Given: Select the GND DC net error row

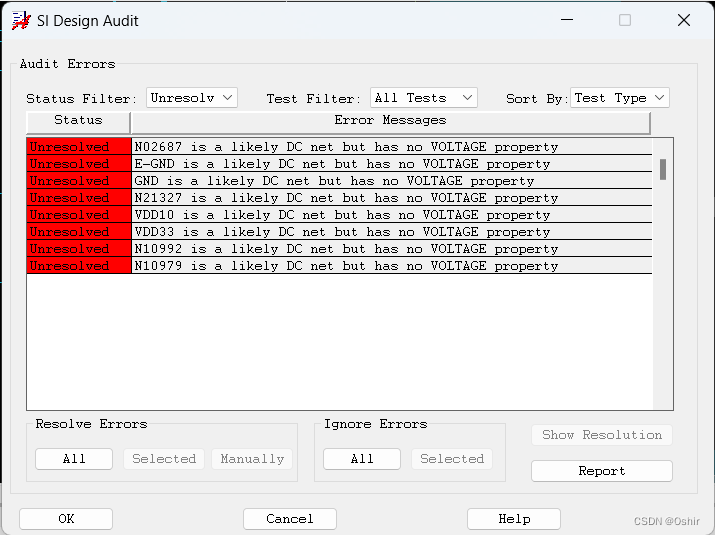Looking at the screenshot, I should (334, 181).
